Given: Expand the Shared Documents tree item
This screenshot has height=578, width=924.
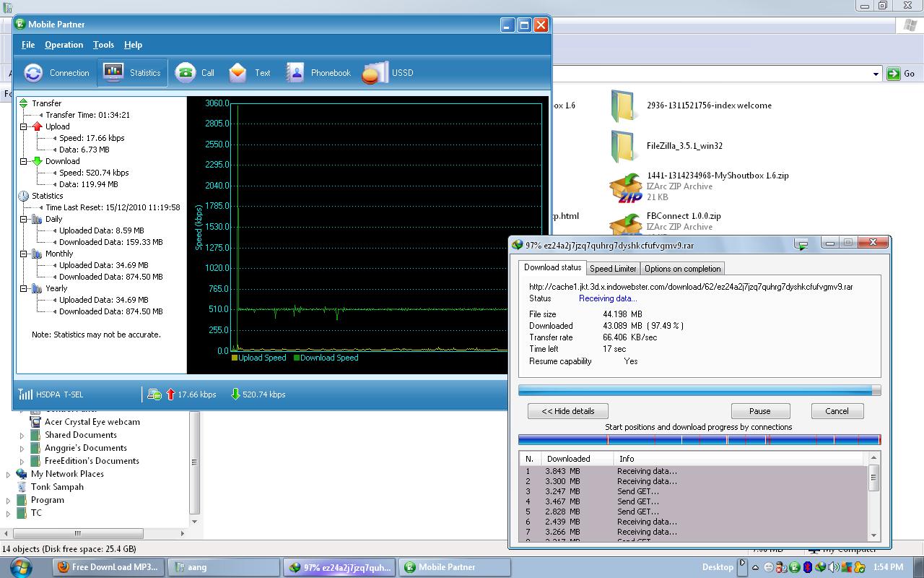Looking at the screenshot, I should [x=22, y=436].
